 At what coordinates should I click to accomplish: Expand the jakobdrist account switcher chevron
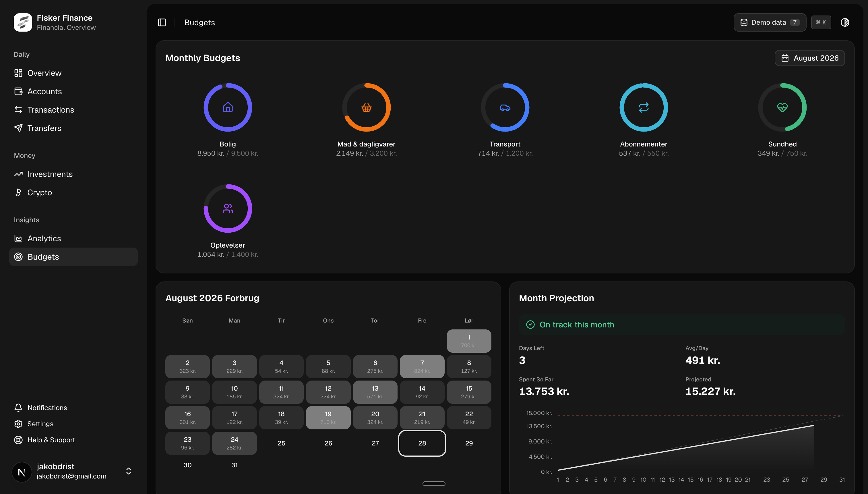pyautogui.click(x=129, y=471)
